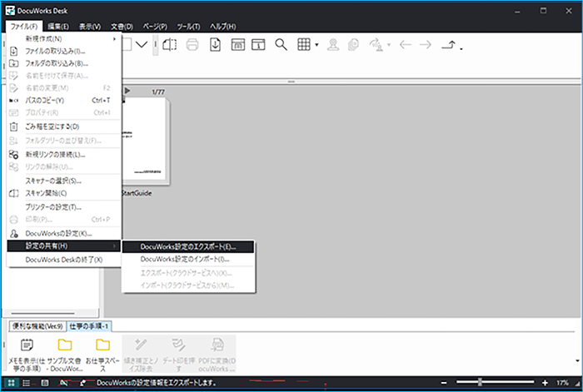Click the stamp toolbar icon

(333, 45)
